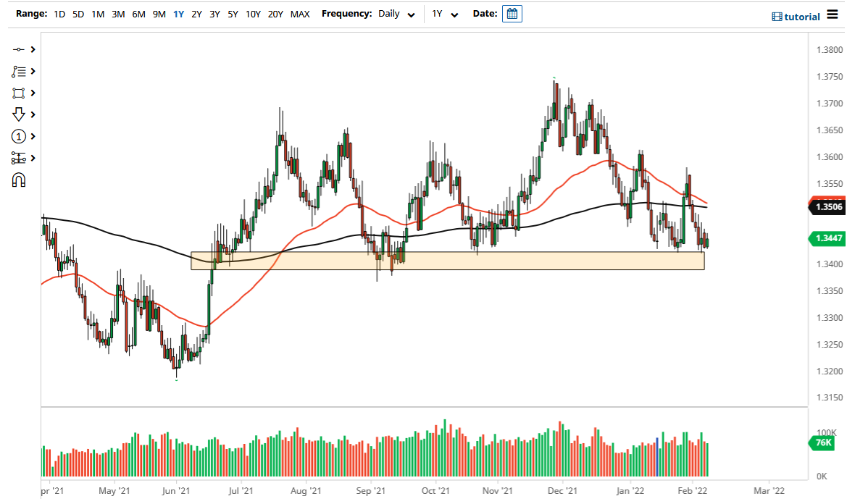Click the green 1.3447 price label
This screenshot has width=847, height=504.
tap(827, 238)
